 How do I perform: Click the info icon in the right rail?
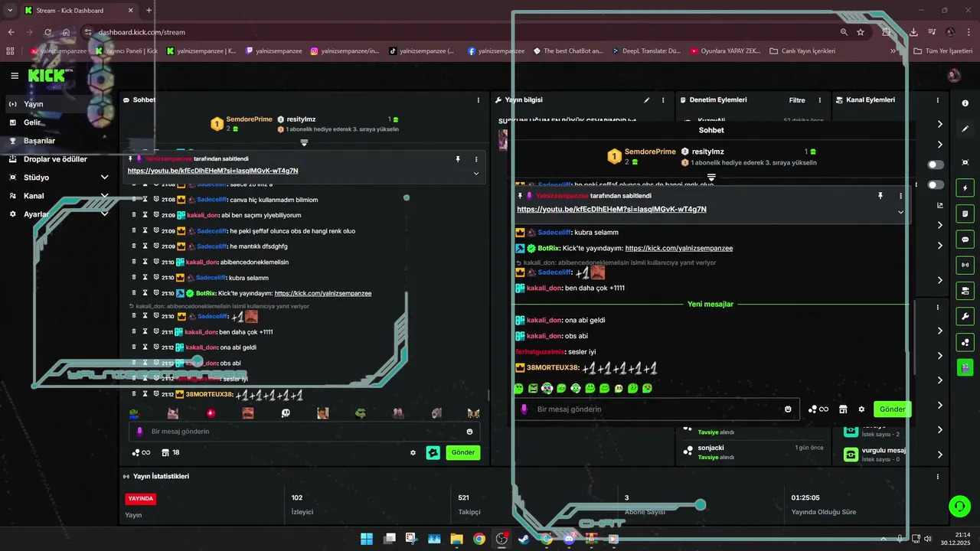coord(965,103)
